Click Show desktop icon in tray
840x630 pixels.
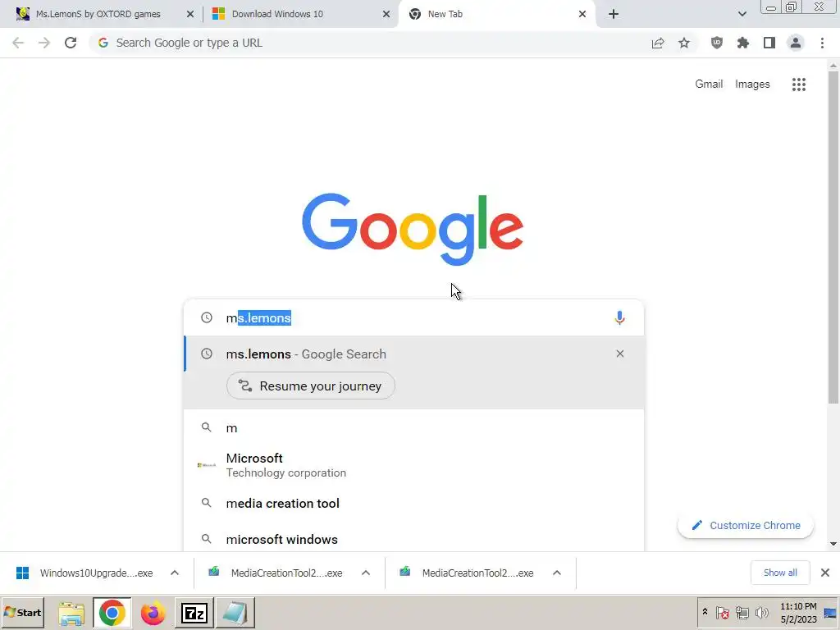click(x=830, y=612)
